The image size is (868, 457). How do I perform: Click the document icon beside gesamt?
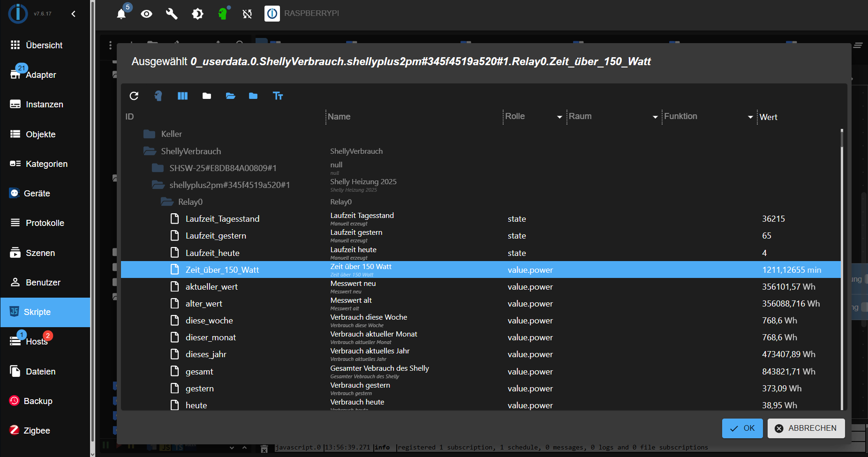pyautogui.click(x=175, y=371)
